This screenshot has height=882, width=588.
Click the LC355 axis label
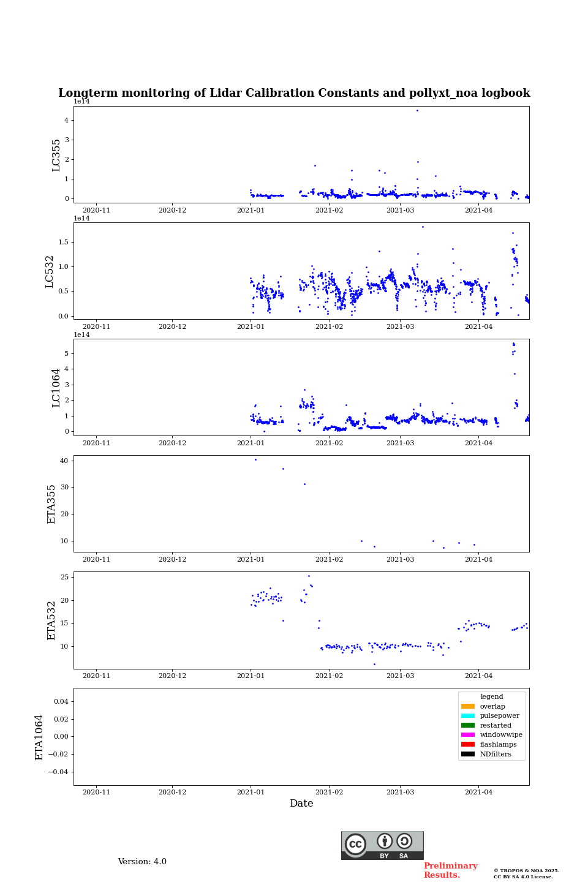click(56, 154)
